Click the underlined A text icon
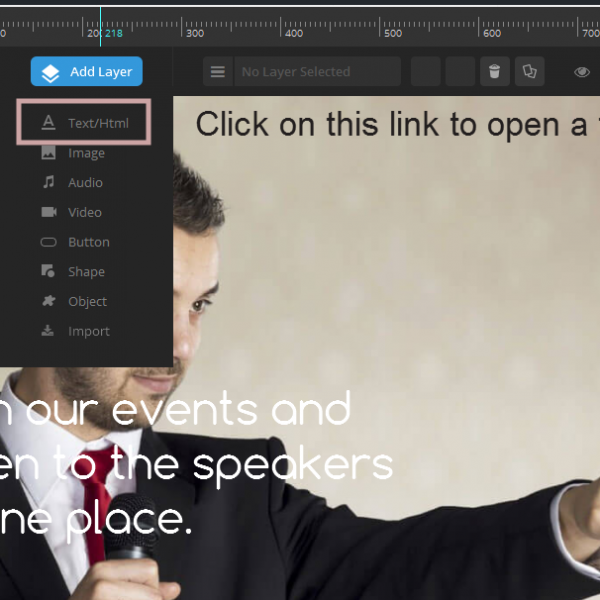 48,124
